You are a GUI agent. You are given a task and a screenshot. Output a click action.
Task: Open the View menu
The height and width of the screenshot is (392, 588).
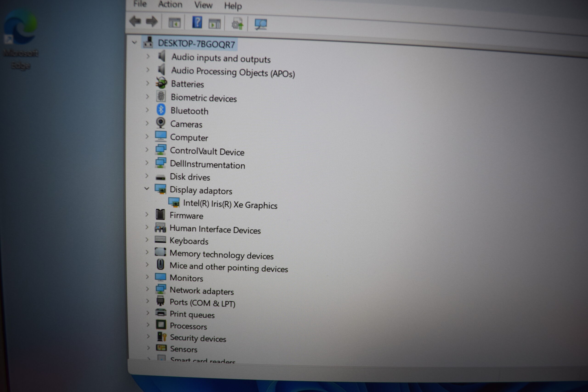[203, 5]
